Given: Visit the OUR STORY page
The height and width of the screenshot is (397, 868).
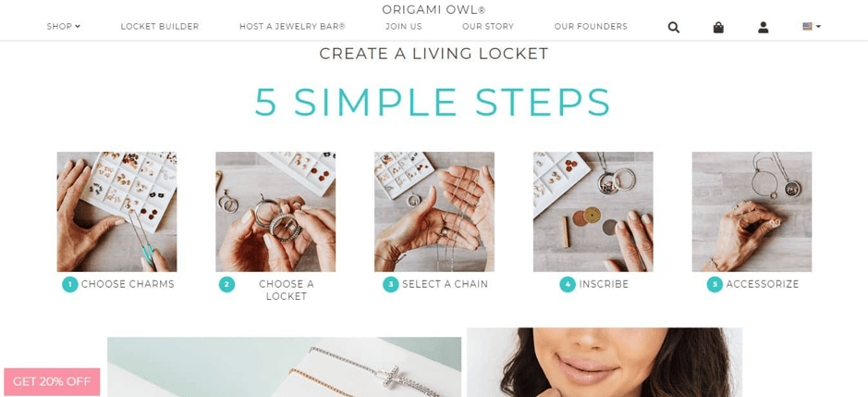Looking at the screenshot, I should click(488, 26).
